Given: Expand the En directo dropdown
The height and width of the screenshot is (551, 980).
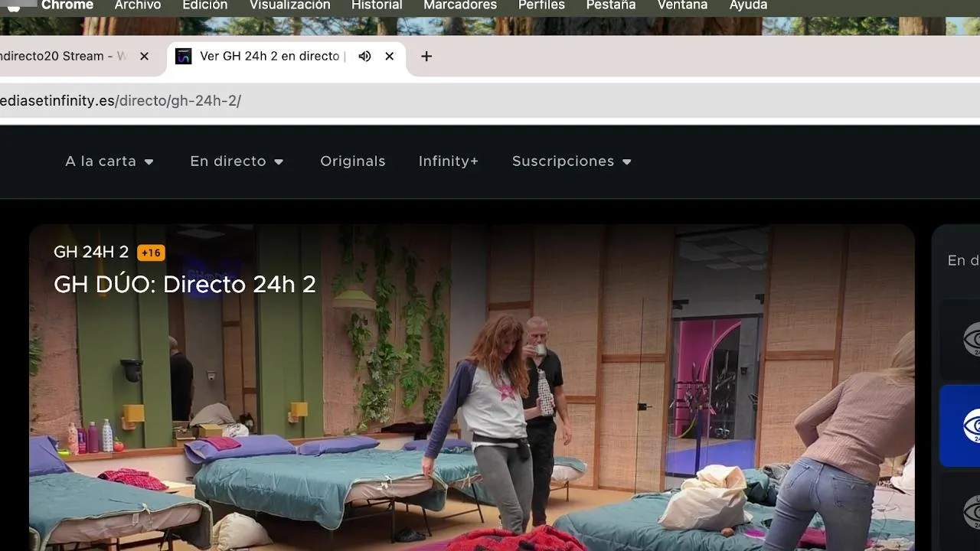Looking at the screenshot, I should coord(237,161).
